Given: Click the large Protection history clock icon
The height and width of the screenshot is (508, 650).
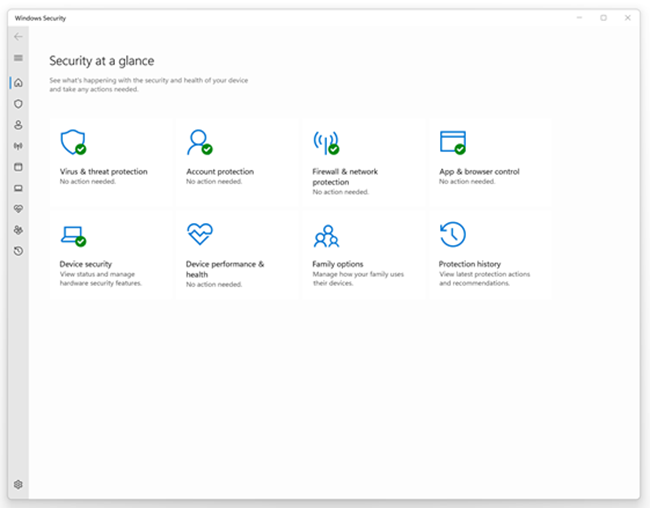Looking at the screenshot, I should pos(452,235).
